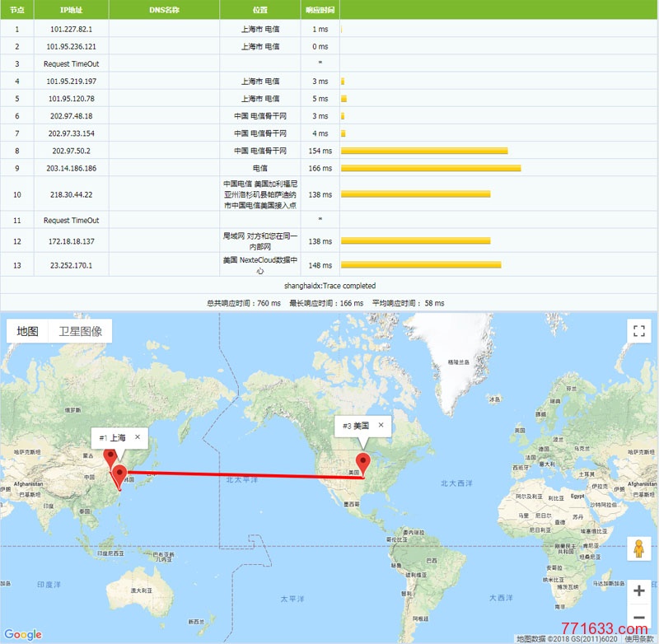Open 使用条款 terms link
This screenshot has height=644, width=659.
point(639,639)
